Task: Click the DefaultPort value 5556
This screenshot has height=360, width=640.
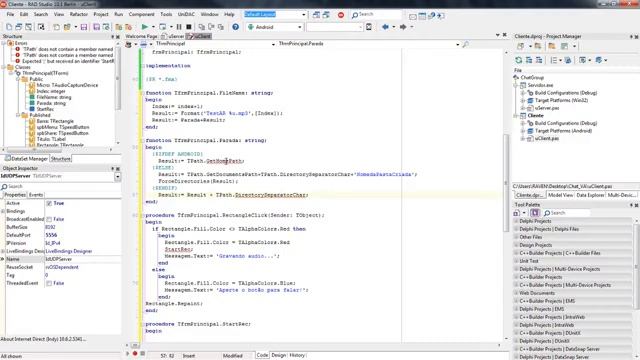Action: (x=51, y=235)
